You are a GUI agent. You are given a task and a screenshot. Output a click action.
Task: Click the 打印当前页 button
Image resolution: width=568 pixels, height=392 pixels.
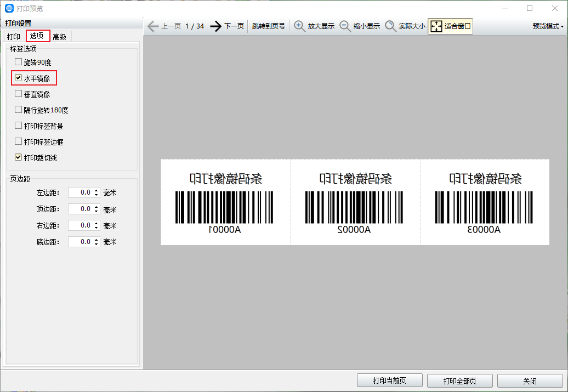pos(390,381)
